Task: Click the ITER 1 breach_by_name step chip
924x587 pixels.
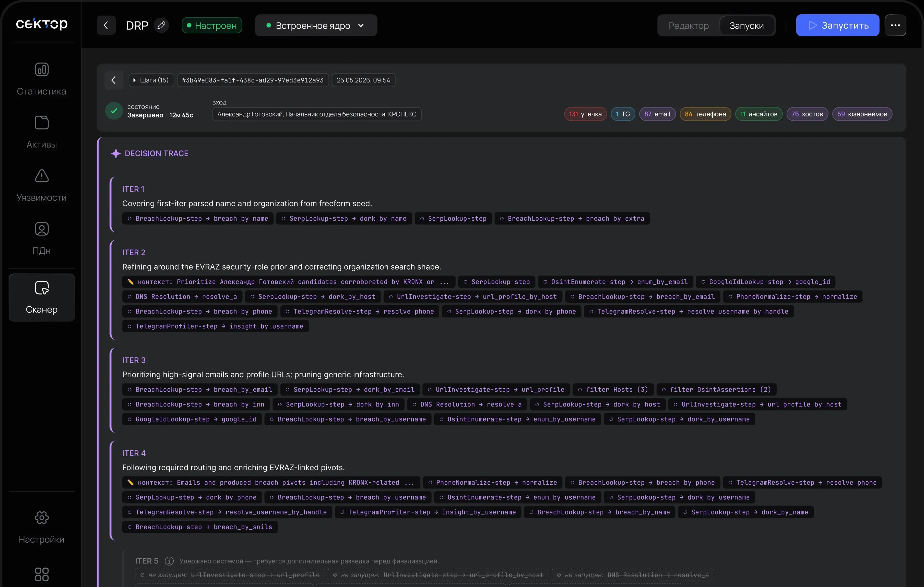Action: coord(198,219)
